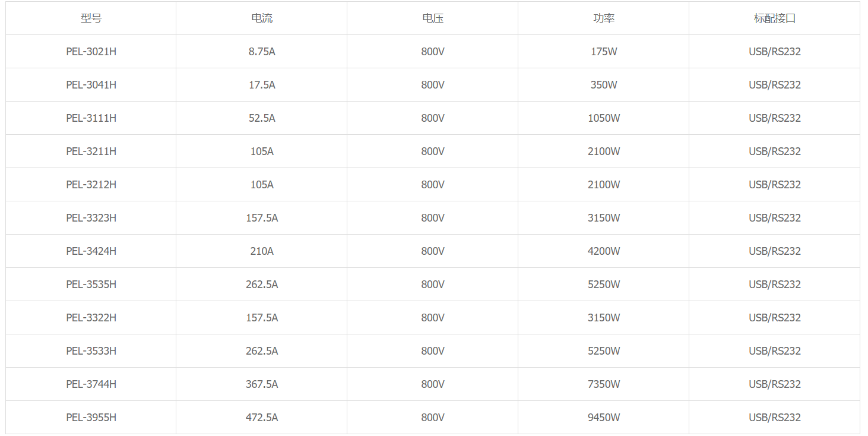Click the PEL-3323H model name
Viewport: 868px width, 436px height.
[91, 218]
